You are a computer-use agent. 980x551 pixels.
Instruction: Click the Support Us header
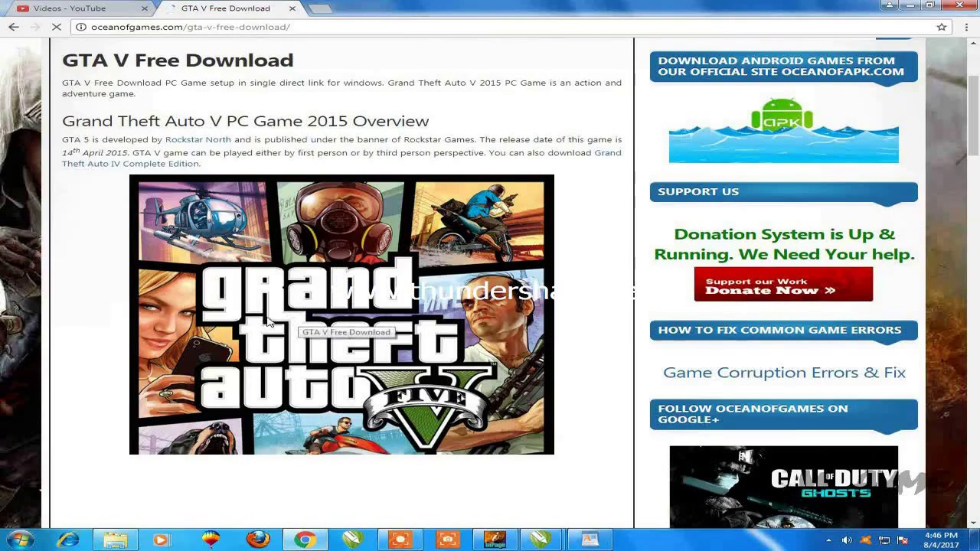pos(784,191)
